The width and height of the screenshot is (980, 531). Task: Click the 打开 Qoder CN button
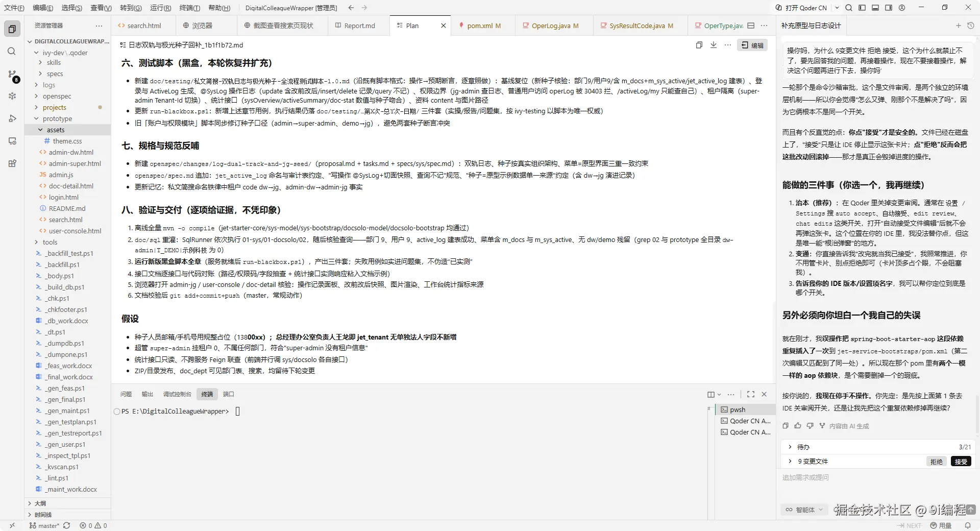[x=802, y=8]
